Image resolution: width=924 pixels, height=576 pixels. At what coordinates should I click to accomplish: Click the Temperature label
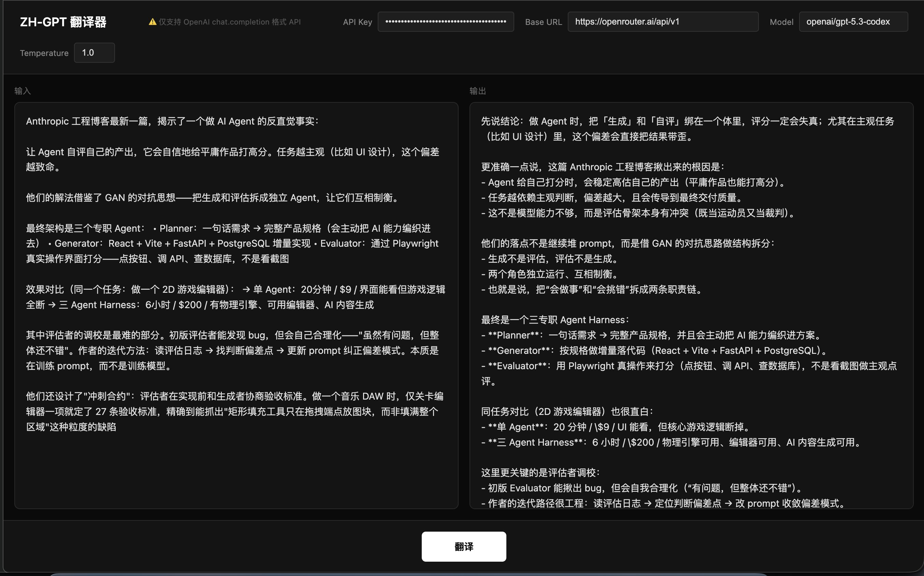click(44, 53)
